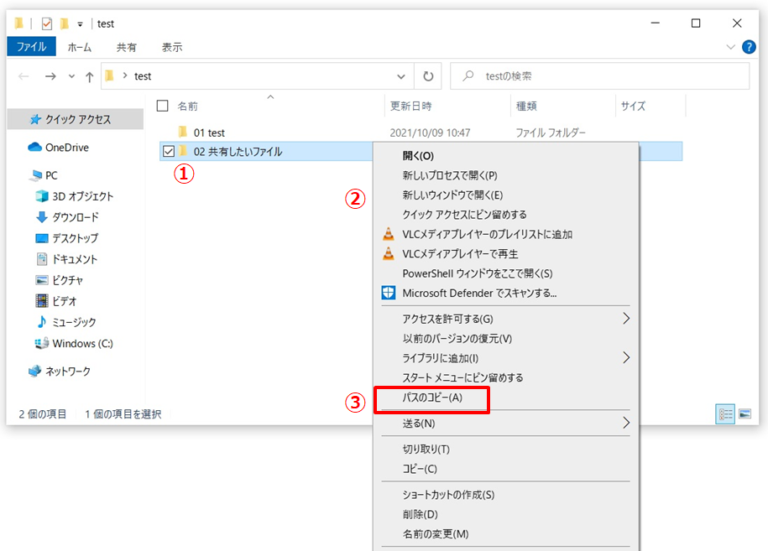
Task: Go up one folder with up arrow
Action: (90, 76)
